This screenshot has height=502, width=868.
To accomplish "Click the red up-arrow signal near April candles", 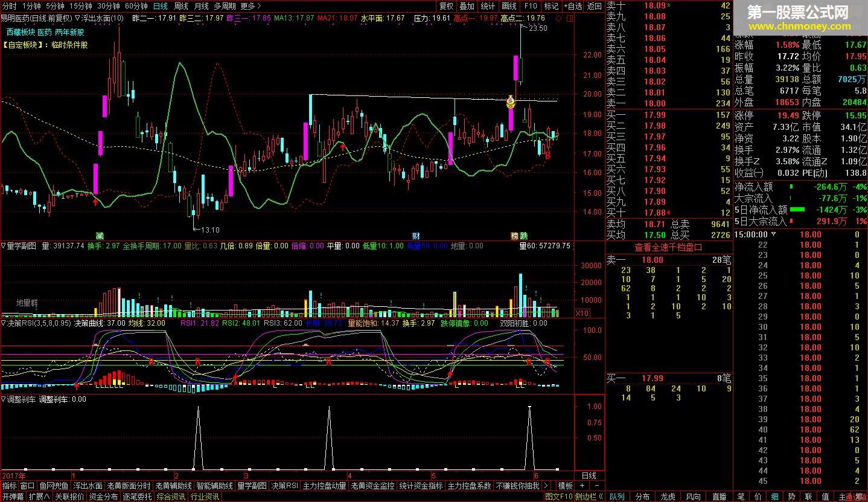I will click(343, 147).
